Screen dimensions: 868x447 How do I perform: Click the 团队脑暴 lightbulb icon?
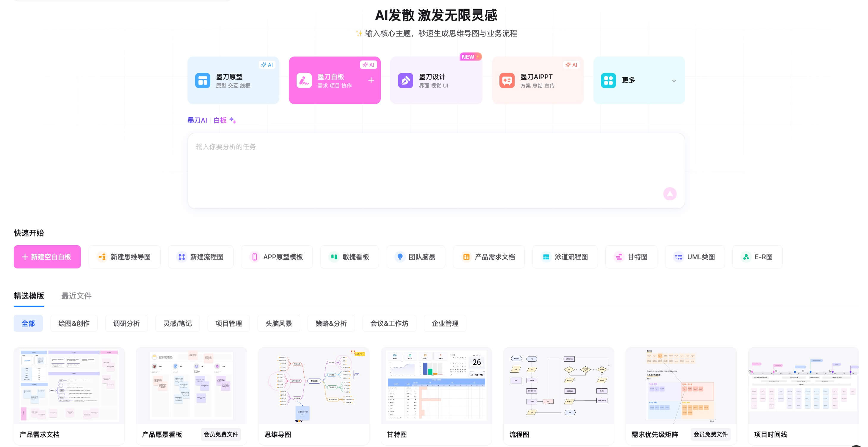[x=400, y=257]
